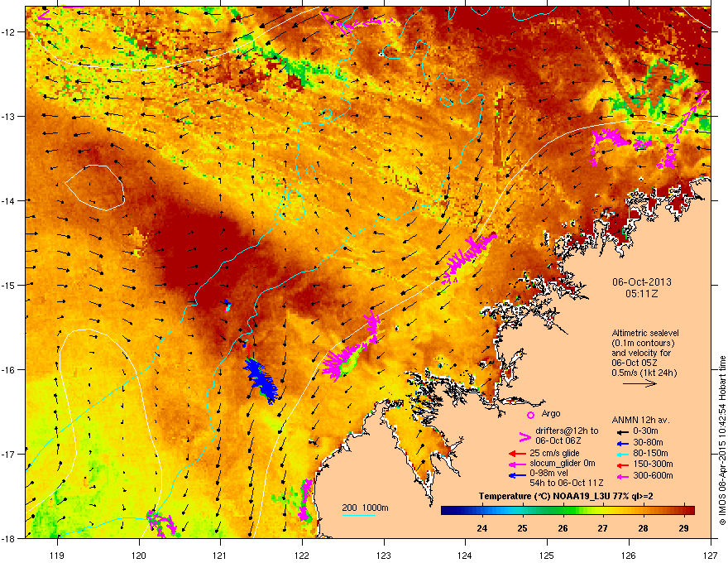Click the cyan bathymetry line under 200 1000m
This screenshot has width=728, height=563.
point(359,515)
